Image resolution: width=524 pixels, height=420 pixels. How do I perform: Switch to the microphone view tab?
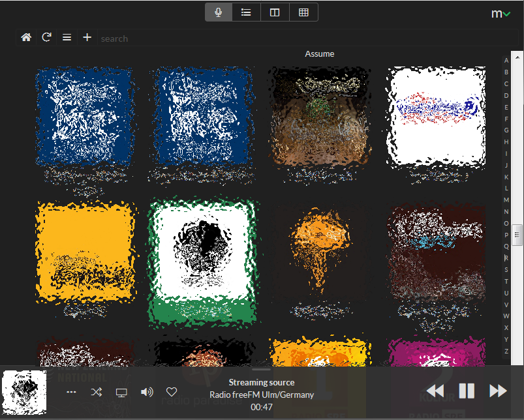219,12
